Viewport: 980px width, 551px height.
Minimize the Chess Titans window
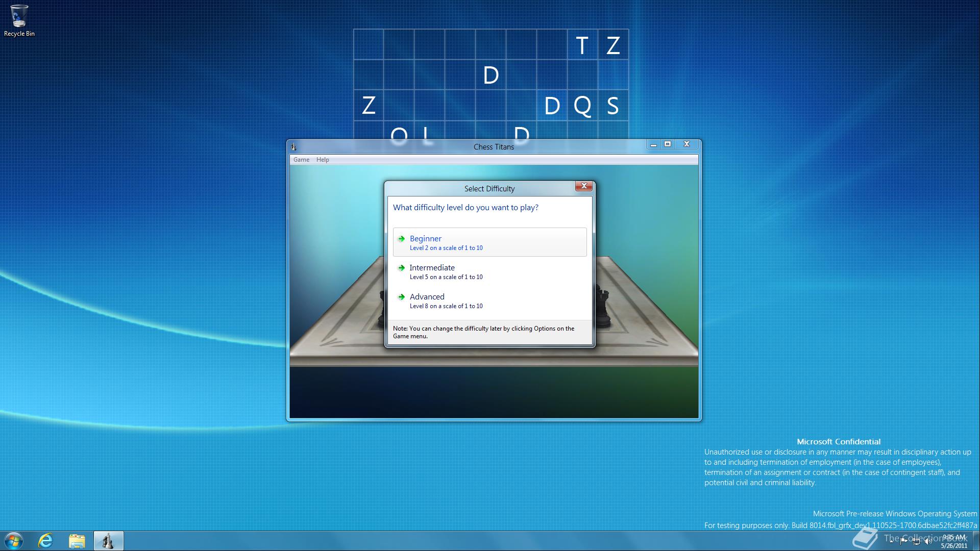click(653, 144)
